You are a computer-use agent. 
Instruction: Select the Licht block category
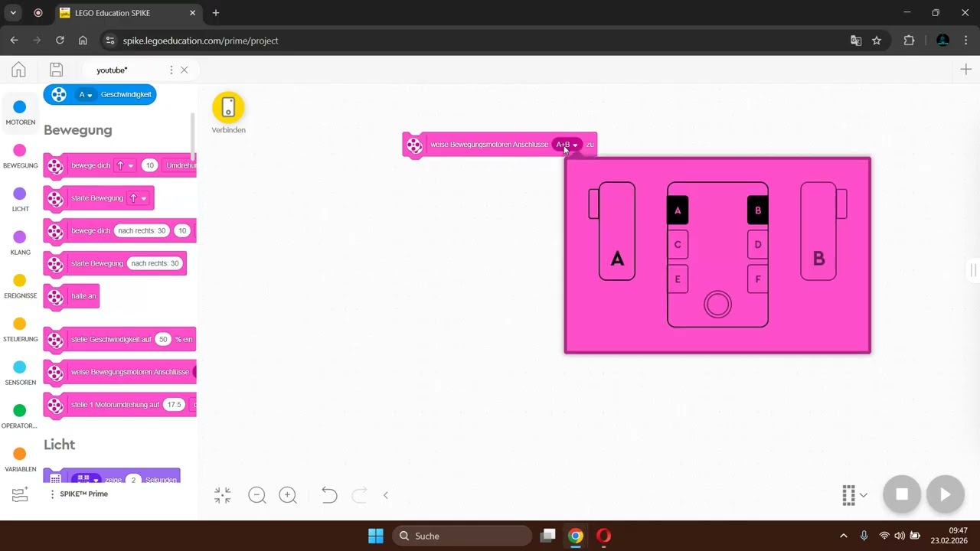[x=20, y=200]
